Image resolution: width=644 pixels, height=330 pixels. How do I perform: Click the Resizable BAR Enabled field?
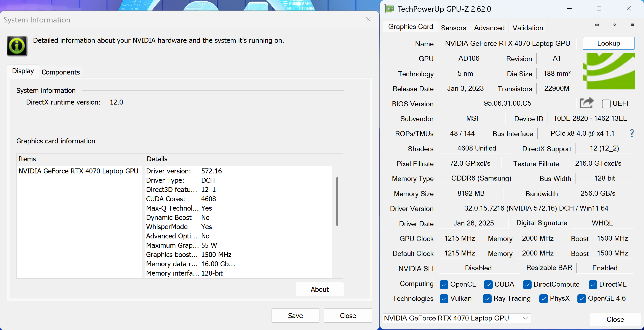605,268
